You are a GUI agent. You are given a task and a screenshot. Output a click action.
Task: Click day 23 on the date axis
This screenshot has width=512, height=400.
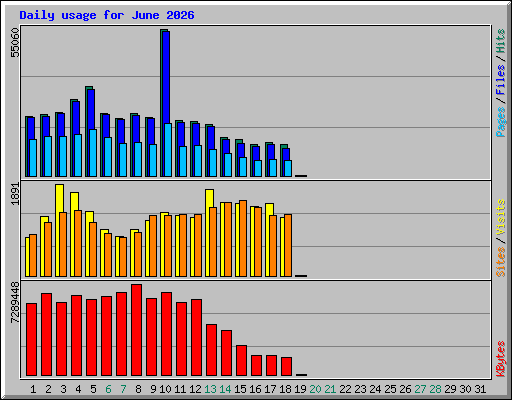coord(360,389)
